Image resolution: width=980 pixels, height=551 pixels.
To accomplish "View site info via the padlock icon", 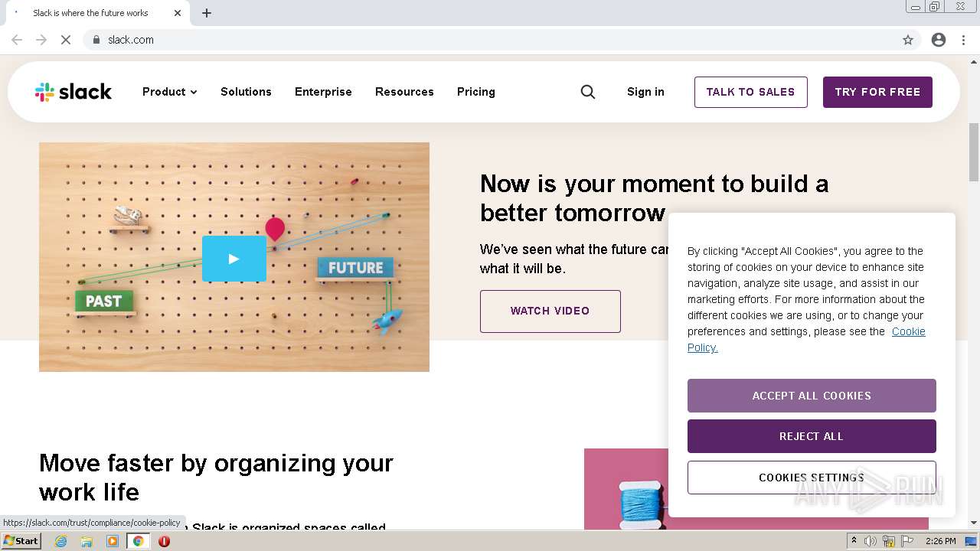I will point(96,40).
